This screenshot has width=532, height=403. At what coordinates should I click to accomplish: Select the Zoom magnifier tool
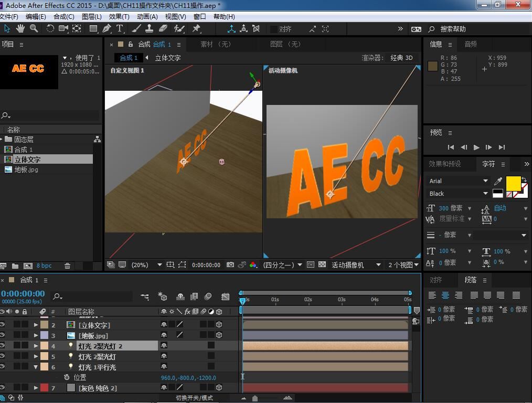click(34, 28)
